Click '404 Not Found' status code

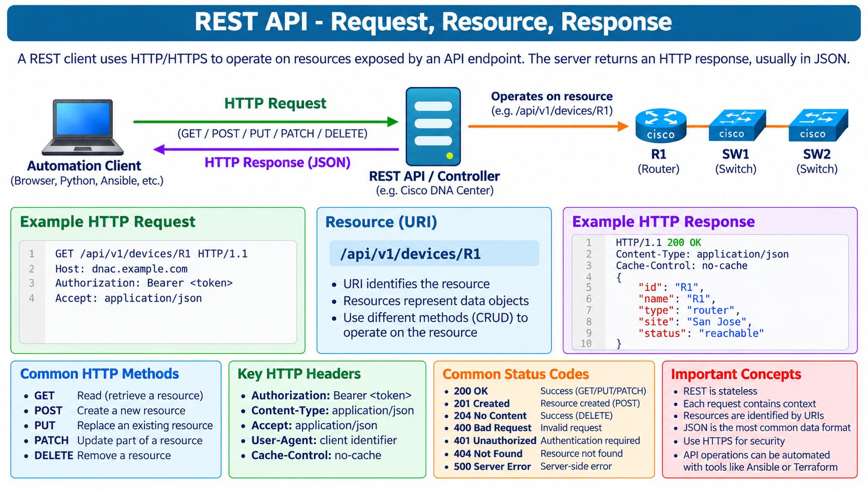coord(488,454)
